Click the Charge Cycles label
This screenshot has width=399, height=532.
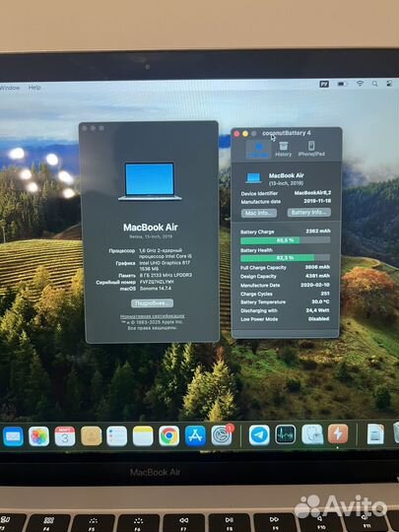[256, 294]
